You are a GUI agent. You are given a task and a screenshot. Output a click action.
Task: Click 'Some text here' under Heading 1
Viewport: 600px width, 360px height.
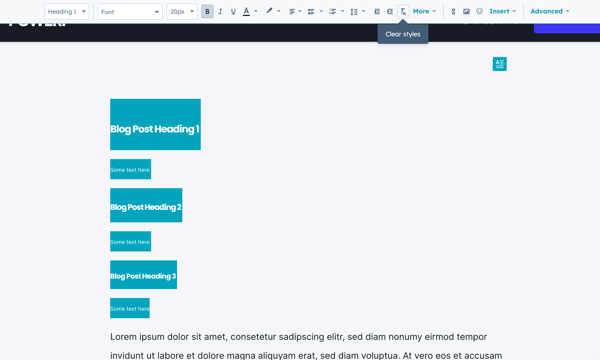click(x=130, y=169)
